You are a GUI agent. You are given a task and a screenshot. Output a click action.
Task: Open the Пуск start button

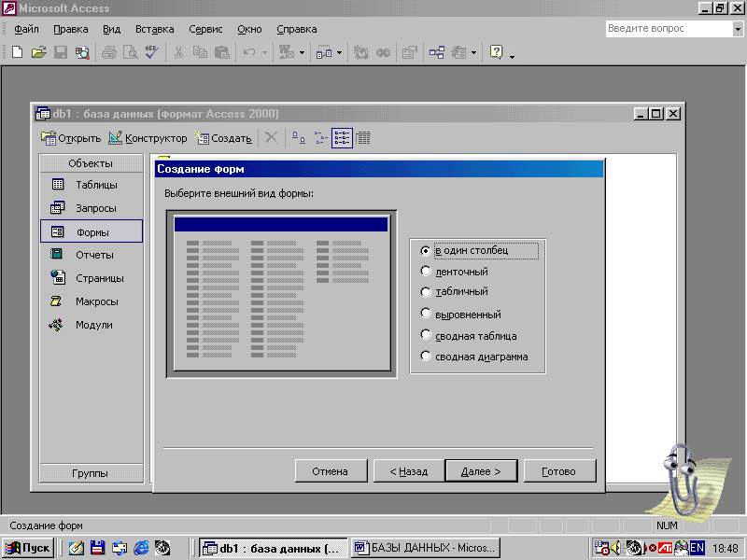[28, 548]
